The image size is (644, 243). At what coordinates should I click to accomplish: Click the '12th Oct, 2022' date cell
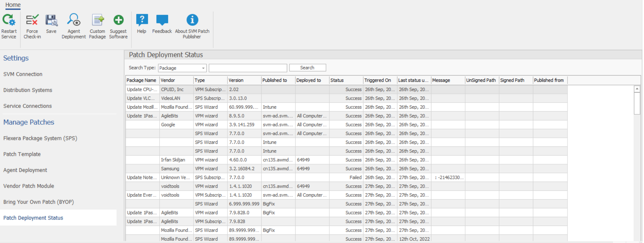pos(414,239)
